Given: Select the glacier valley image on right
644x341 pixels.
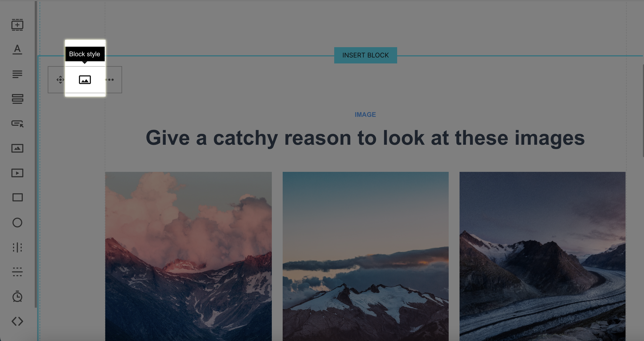Looking at the screenshot, I should tap(543, 256).
